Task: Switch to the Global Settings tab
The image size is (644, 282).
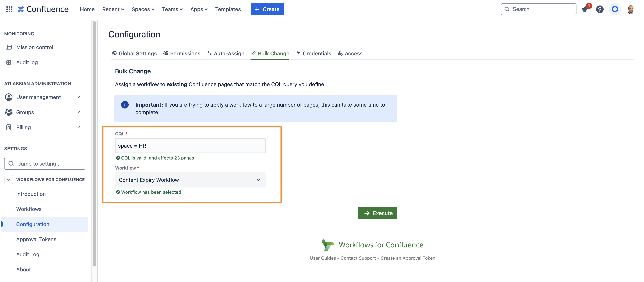Action: tap(134, 53)
